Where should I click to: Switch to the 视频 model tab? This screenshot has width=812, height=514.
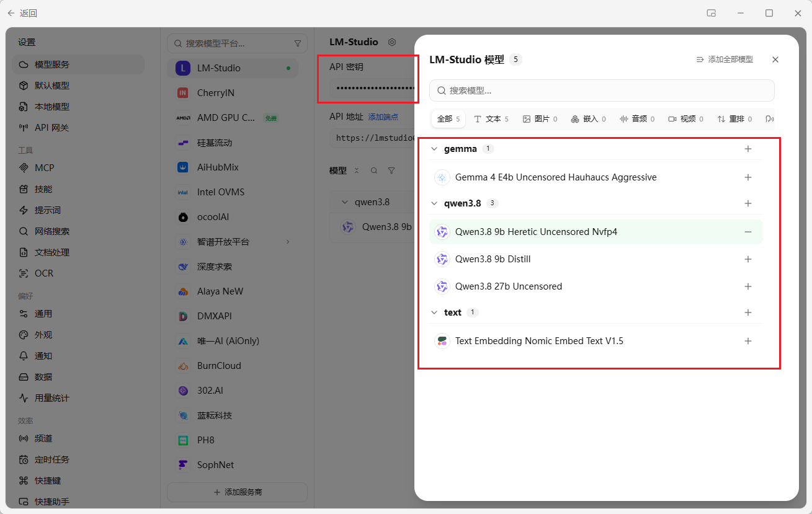[x=685, y=119]
